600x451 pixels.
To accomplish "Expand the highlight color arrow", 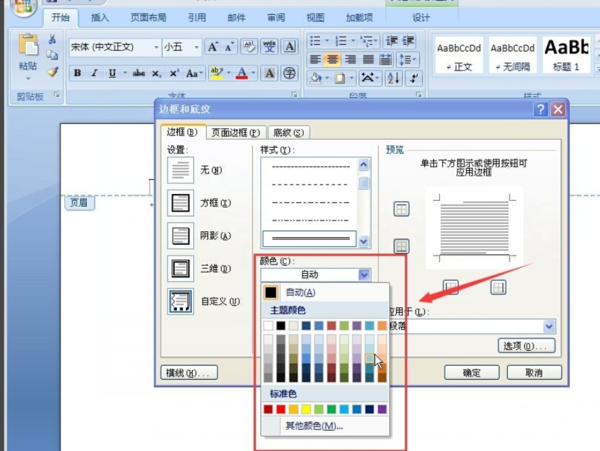I will pyautogui.click(x=228, y=73).
